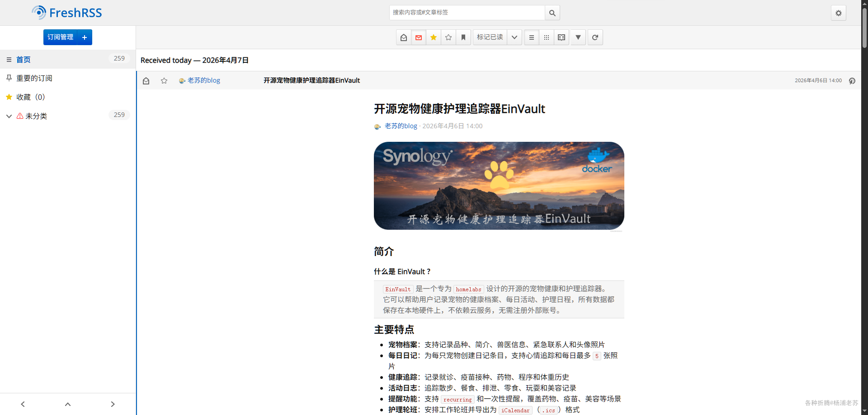Open 收藏 (0) favorites in the sidebar
This screenshot has width=868, height=415.
(x=31, y=97)
